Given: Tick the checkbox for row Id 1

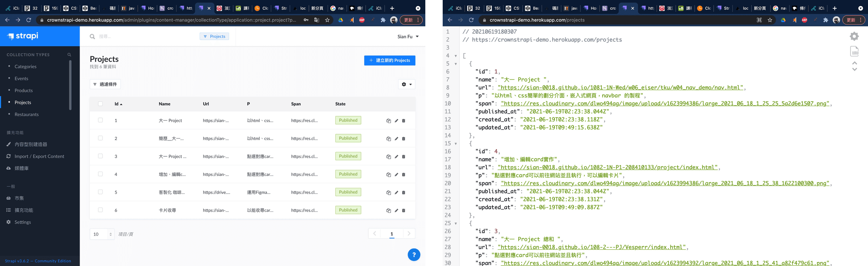Looking at the screenshot, I should [100, 120].
